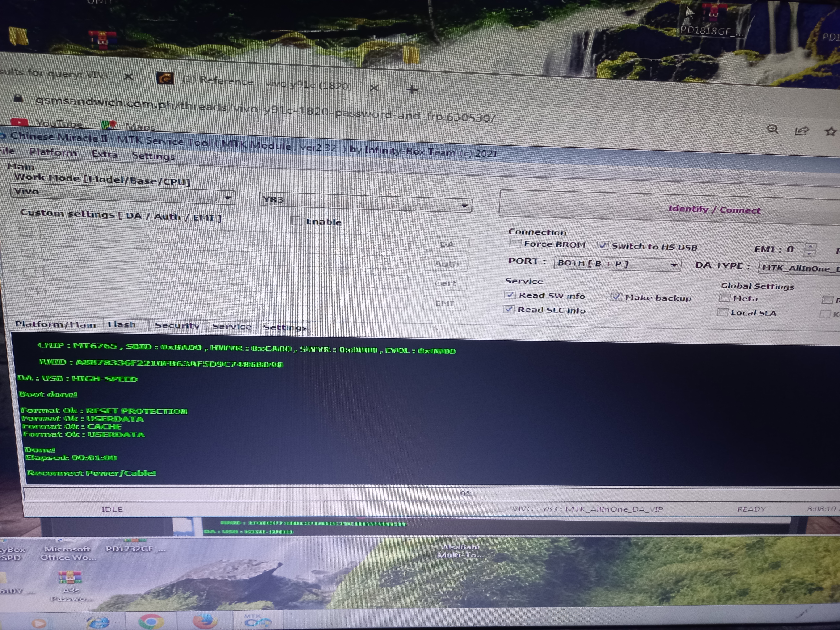Click the 0% progress bar
This screenshot has height=630, width=840.
point(431,494)
